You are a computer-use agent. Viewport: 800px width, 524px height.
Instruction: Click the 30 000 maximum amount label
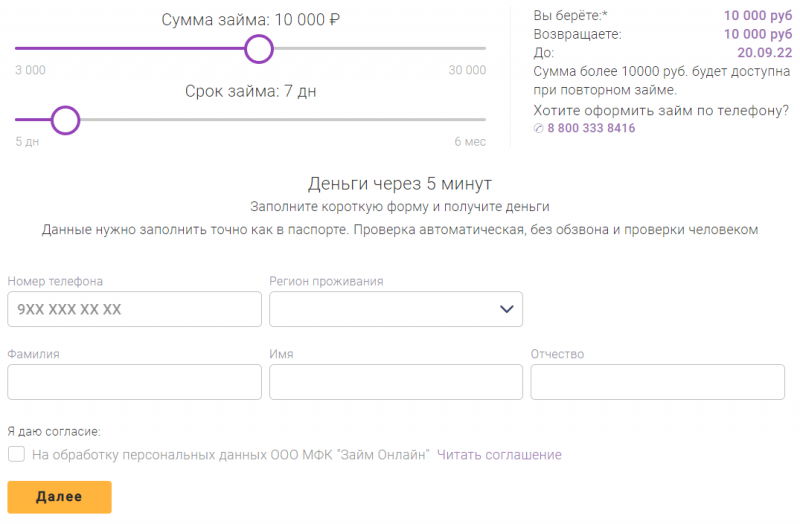(467, 70)
